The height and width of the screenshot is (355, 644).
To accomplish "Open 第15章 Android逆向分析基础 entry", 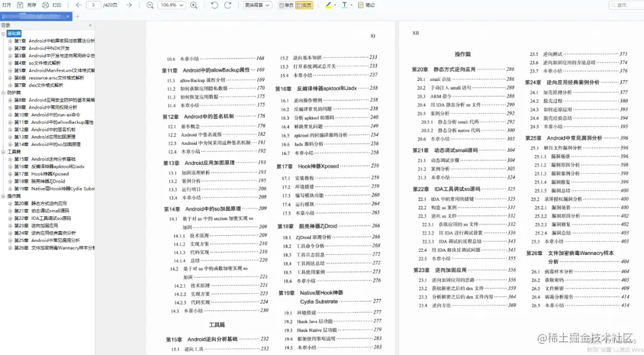I will pos(45,159).
